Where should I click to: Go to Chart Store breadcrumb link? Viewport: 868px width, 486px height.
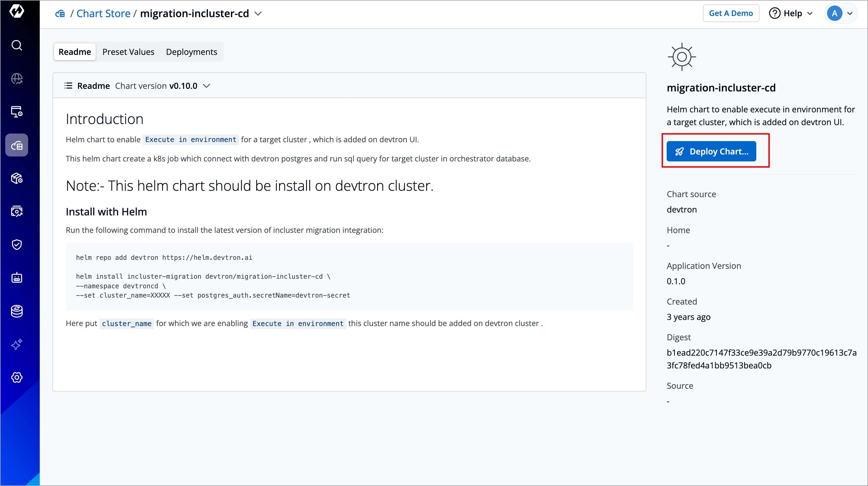103,13
